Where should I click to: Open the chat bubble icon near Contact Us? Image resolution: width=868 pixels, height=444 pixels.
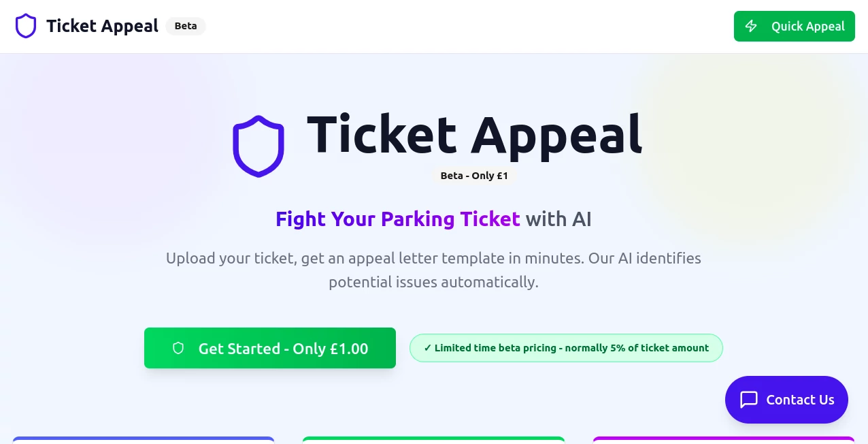click(748, 400)
